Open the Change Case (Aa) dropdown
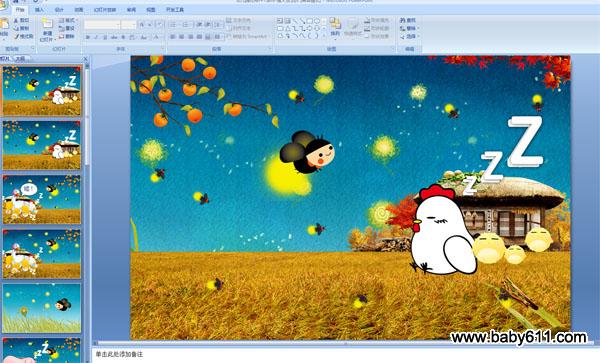The image size is (600, 363). pyautogui.click(x=144, y=37)
